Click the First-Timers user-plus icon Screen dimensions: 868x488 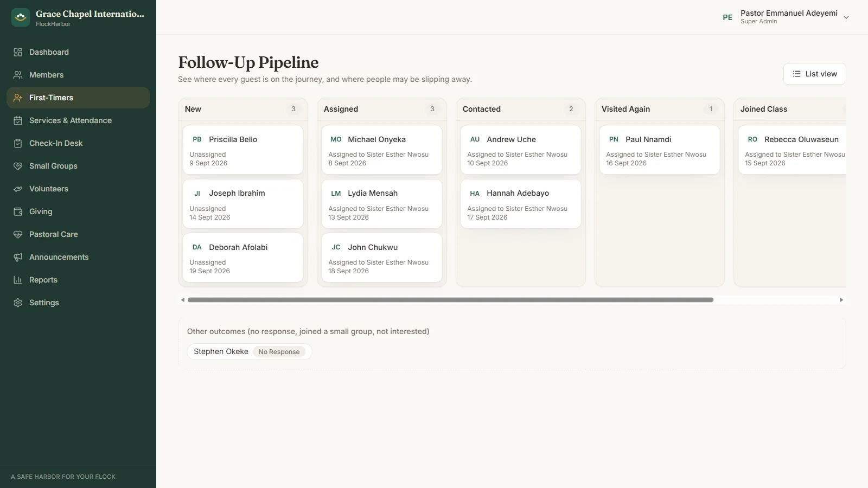[x=18, y=98]
